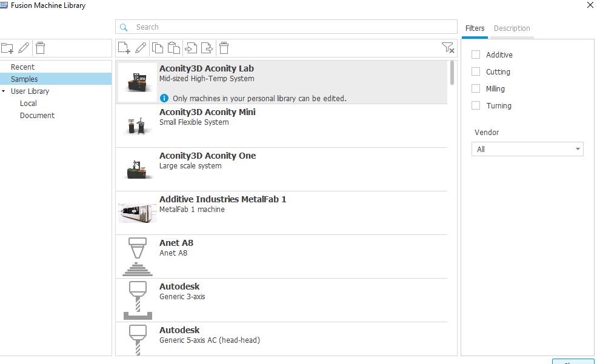Enable the Additive capability filter
Image resolution: width=597 pixels, height=364 pixels.
coord(476,55)
